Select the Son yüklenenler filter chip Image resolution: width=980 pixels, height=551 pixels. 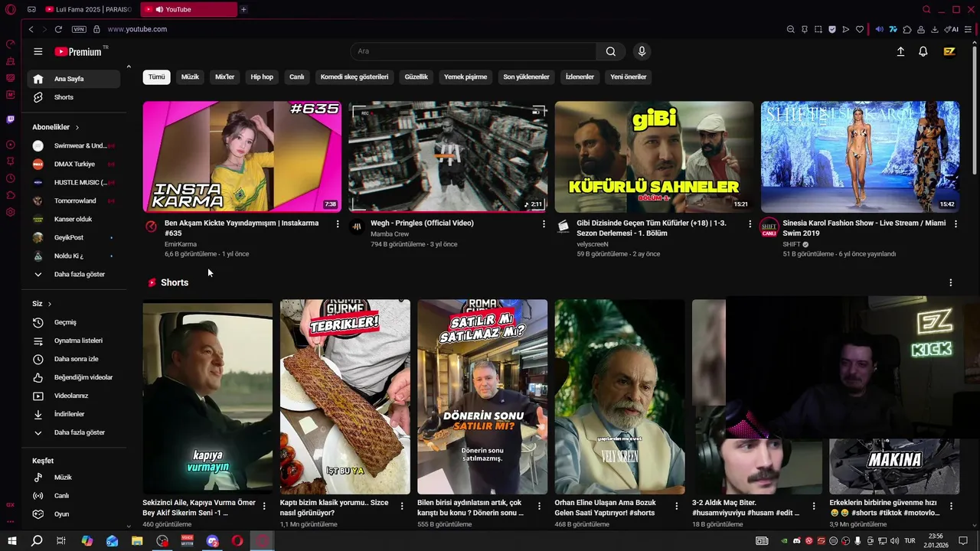click(526, 77)
